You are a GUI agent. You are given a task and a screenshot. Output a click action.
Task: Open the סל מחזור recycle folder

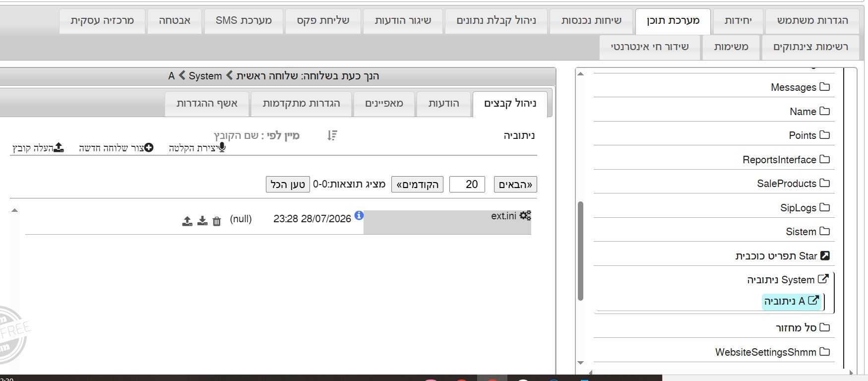coord(803,328)
